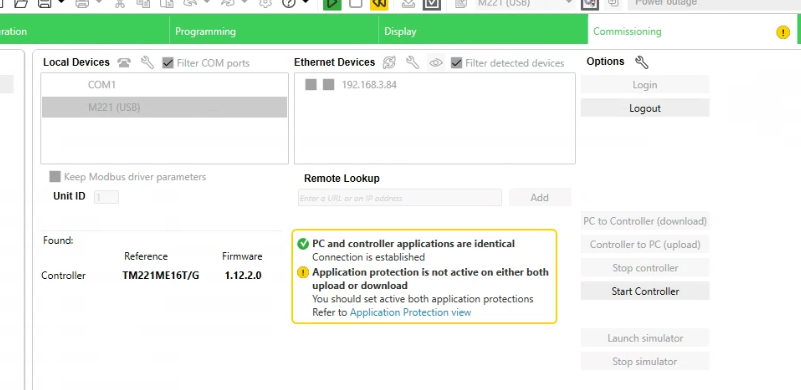
Task: Click the yellow warning icon on Commissioning tab
Action: [783, 32]
